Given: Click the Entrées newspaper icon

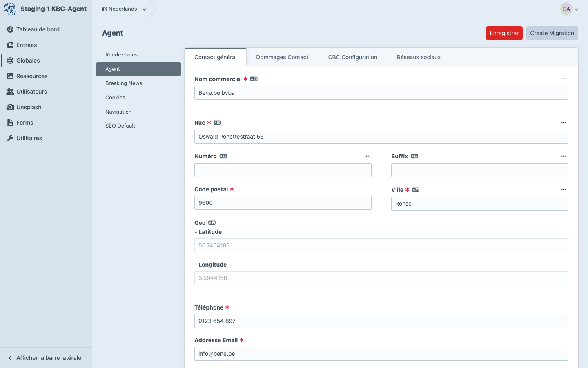Looking at the screenshot, I should (x=10, y=45).
